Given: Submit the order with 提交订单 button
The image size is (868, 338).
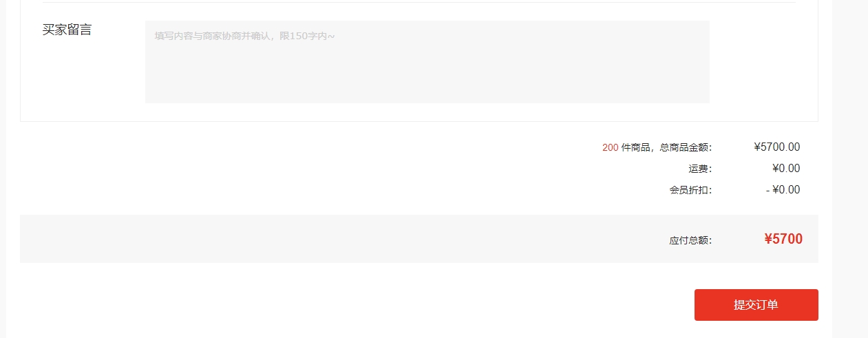Looking at the screenshot, I should pyautogui.click(x=756, y=305).
